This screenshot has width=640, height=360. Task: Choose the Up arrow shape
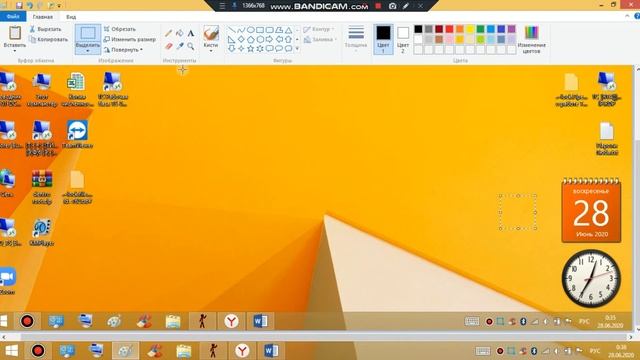click(289, 40)
